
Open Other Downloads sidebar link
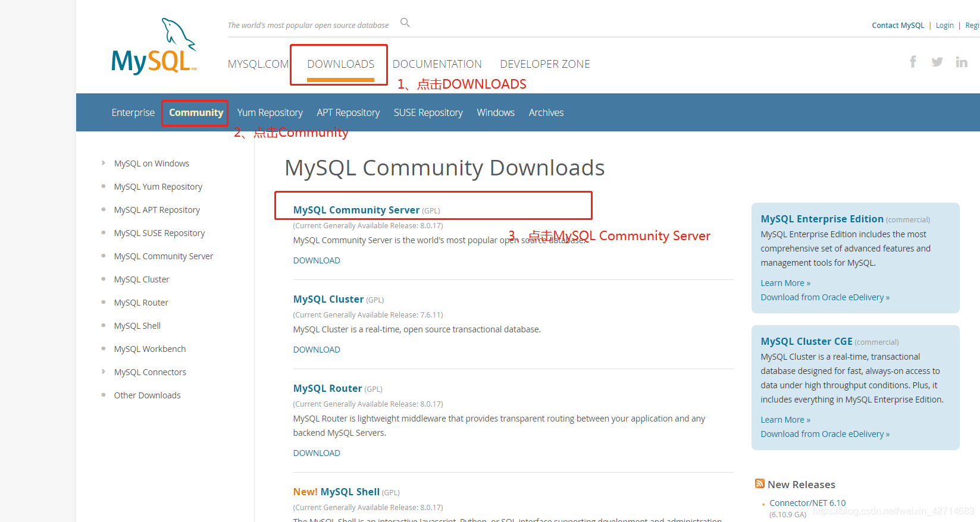[x=147, y=395]
